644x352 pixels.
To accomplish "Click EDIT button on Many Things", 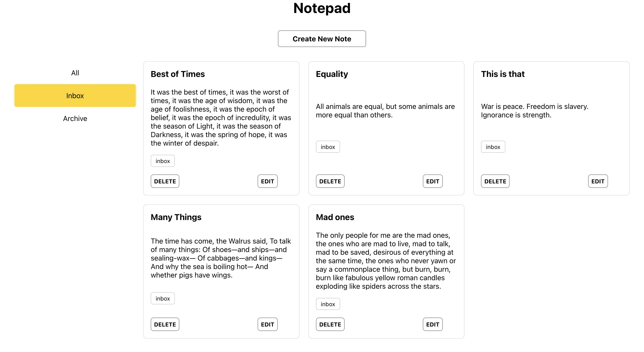I will click(x=267, y=324).
